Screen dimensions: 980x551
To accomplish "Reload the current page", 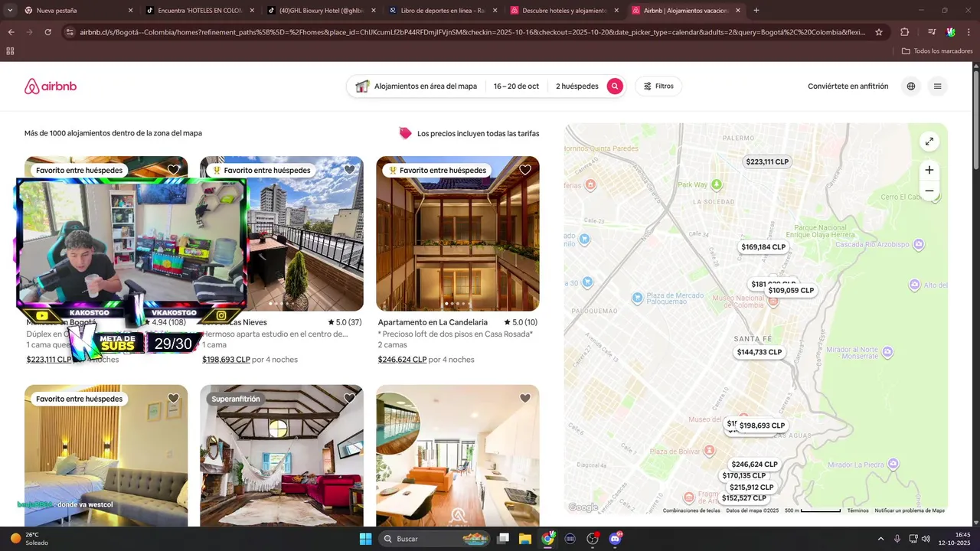I will (x=47, y=32).
